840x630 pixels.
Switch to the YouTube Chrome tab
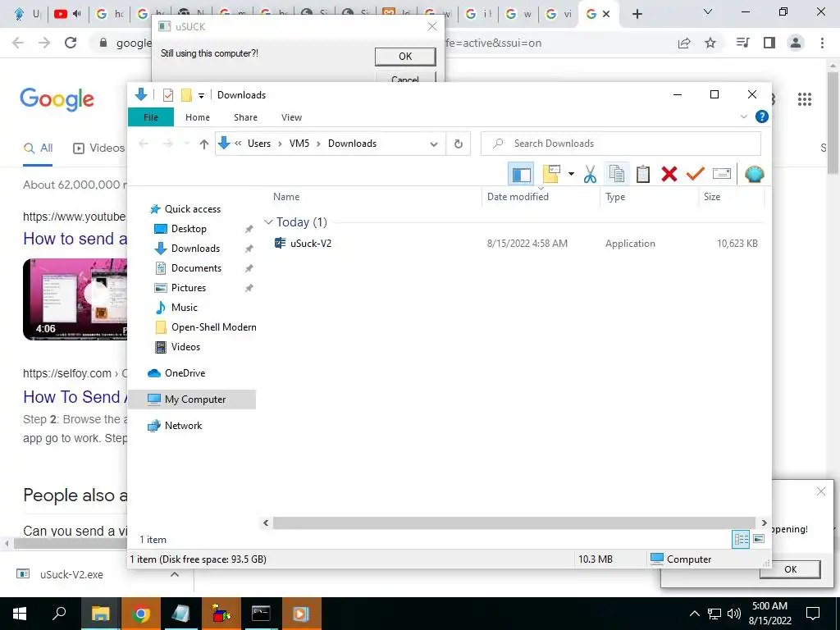click(67, 14)
